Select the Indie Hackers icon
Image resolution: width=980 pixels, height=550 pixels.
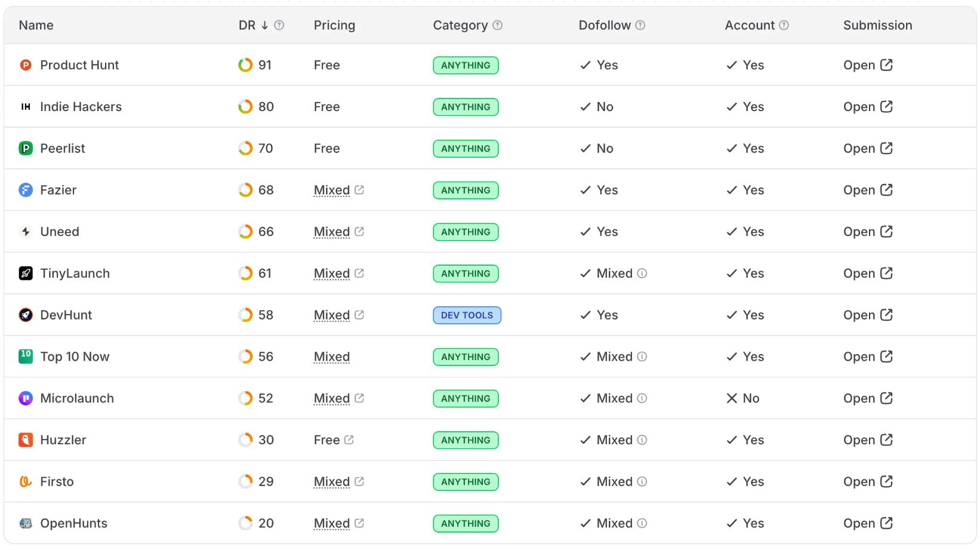tap(24, 107)
